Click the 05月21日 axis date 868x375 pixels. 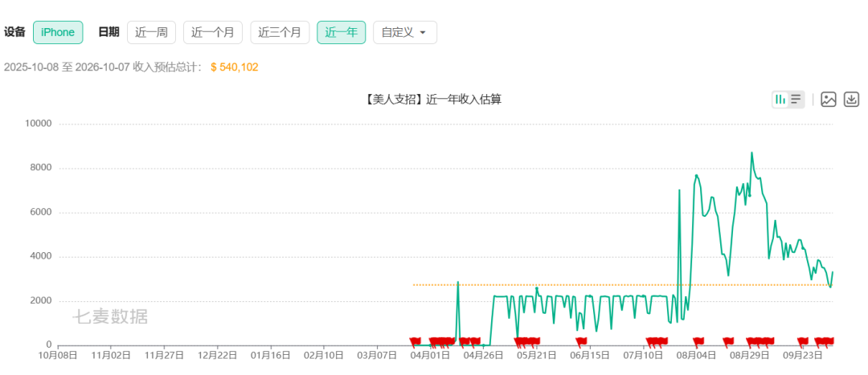536,356
